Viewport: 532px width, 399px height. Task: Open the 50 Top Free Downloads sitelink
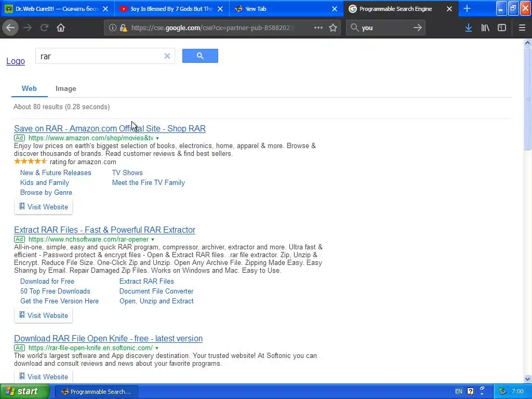coord(55,291)
